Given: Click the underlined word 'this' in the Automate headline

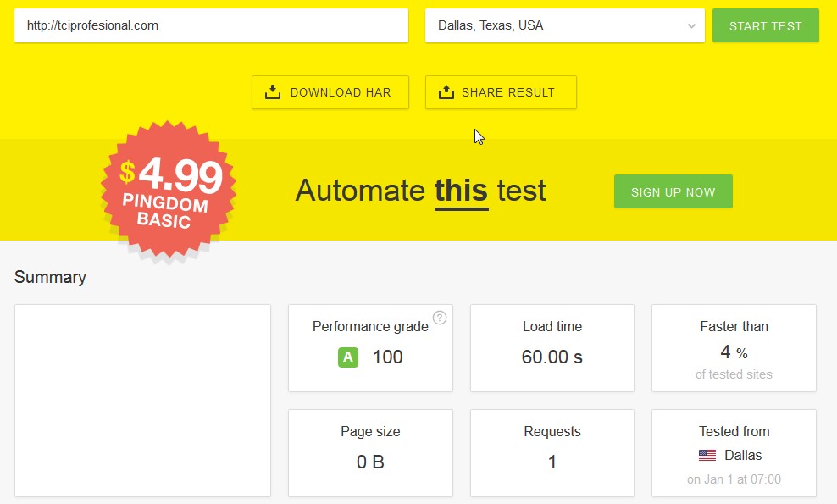Looking at the screenshot, I should pos(461,191).
